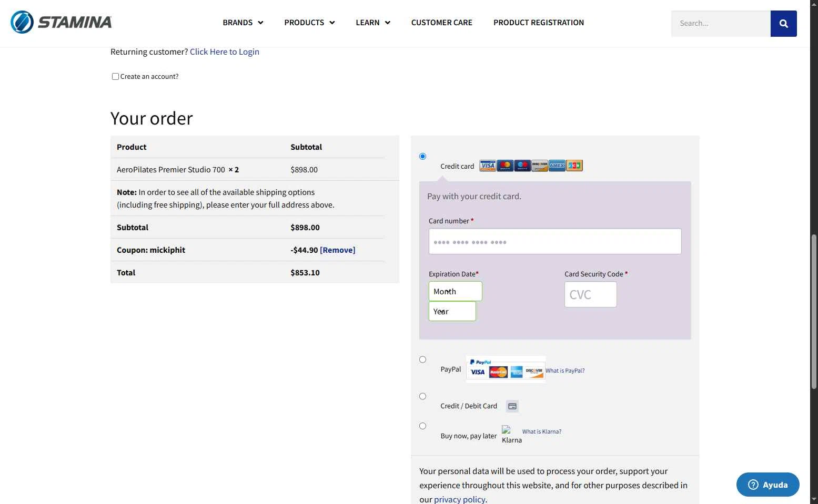818x504 pixels.
Task: Check the Create an account box
Action: point(115,77)
